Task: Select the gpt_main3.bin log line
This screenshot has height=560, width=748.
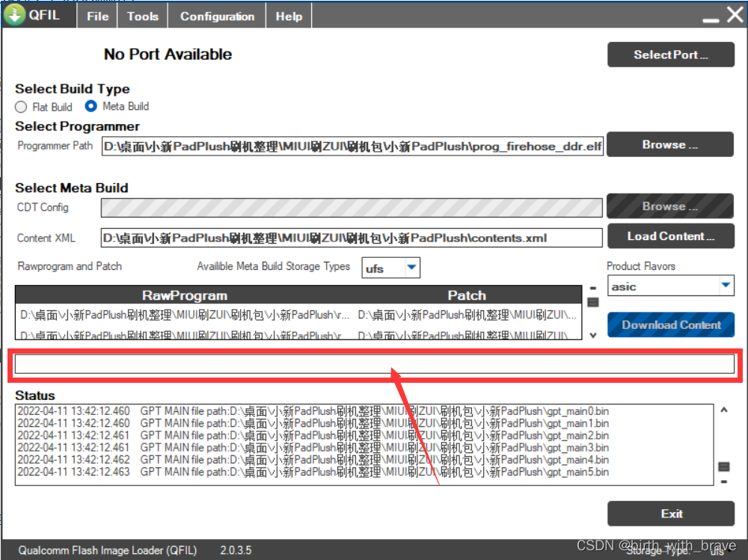Action: pos(313,447)
